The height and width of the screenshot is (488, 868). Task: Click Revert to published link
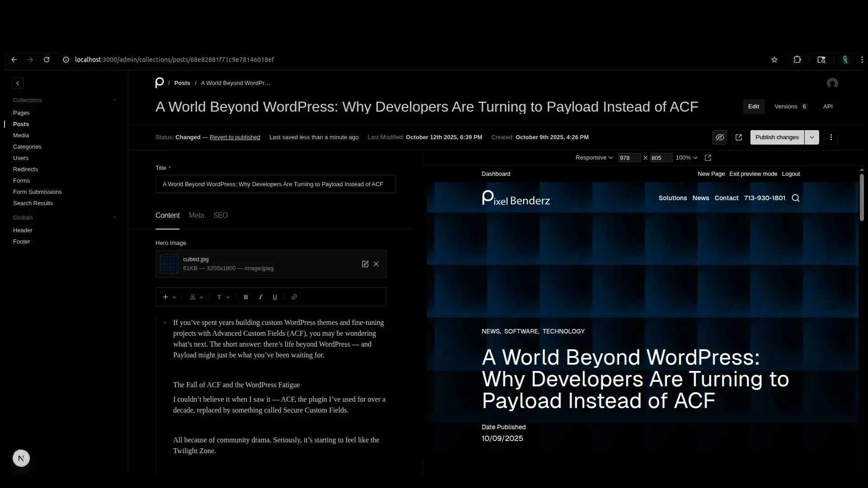(235, 137)
